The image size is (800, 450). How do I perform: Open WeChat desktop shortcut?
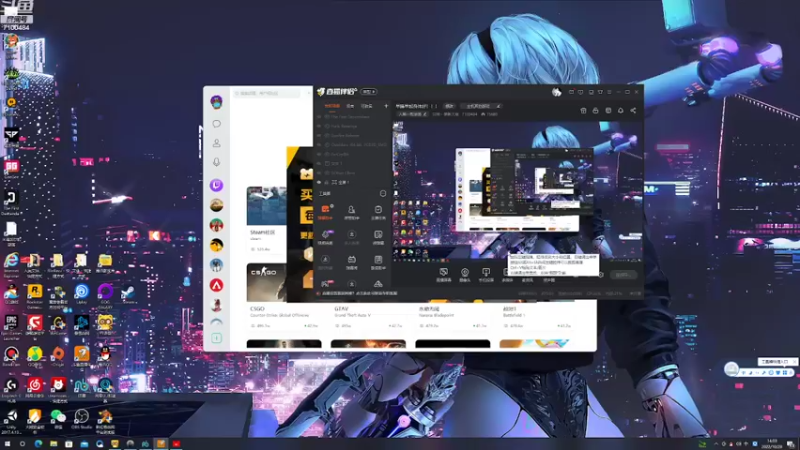click(58, 419)
